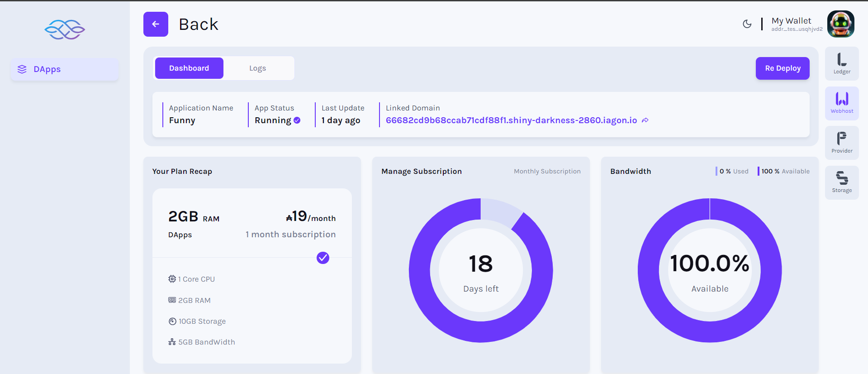
Task: Click the Iagon logo in sidebar
Action: coord(65,30)
